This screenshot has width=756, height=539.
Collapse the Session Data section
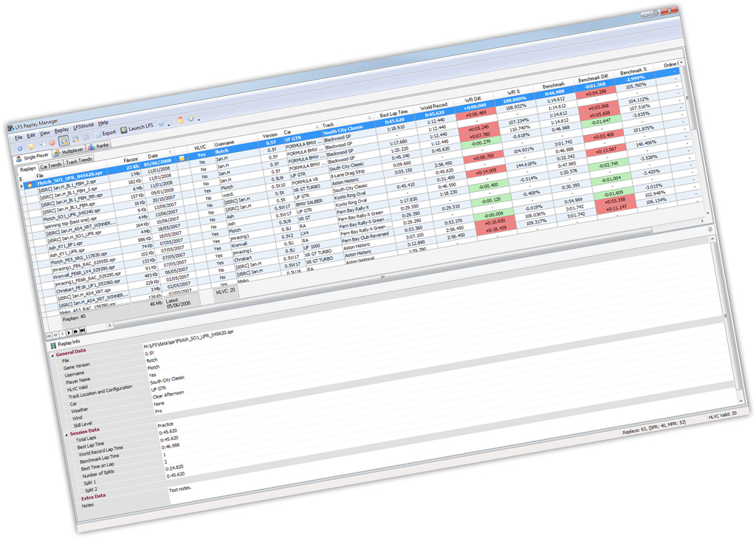(x=66, y=435)
